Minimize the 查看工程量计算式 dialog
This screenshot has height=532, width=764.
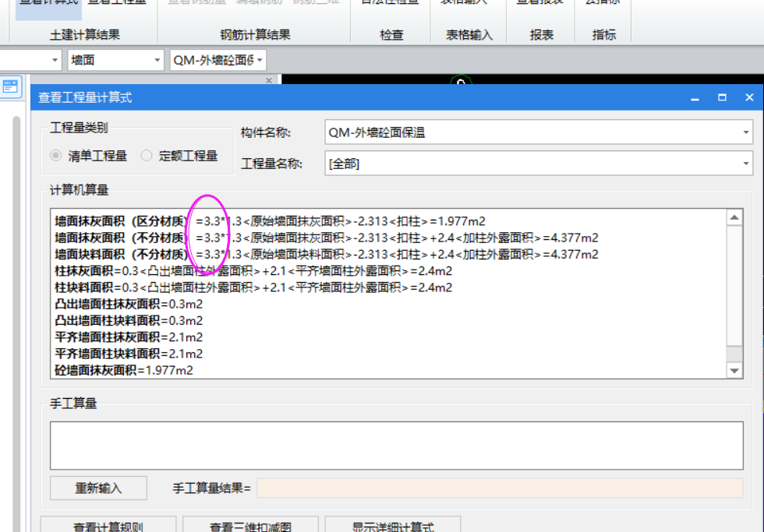(x=695, y=98)
